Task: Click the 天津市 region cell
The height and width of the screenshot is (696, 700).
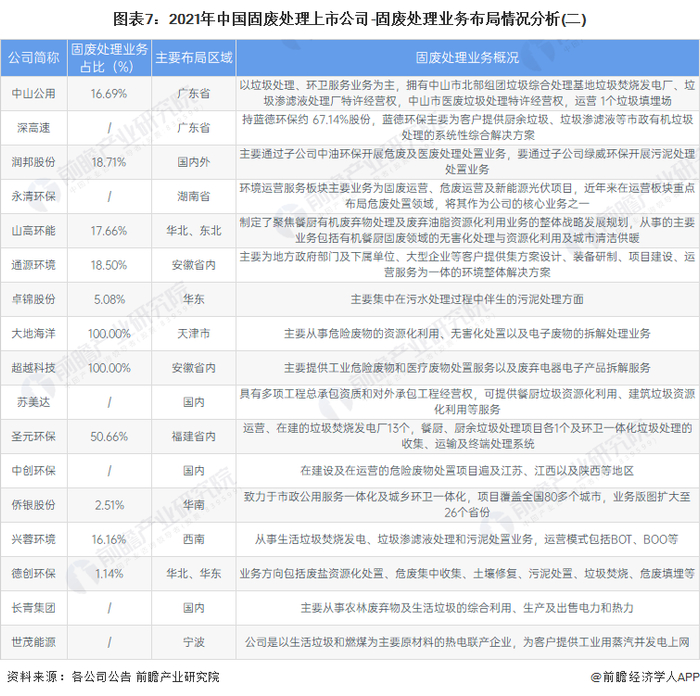Action: pos(193,333)
